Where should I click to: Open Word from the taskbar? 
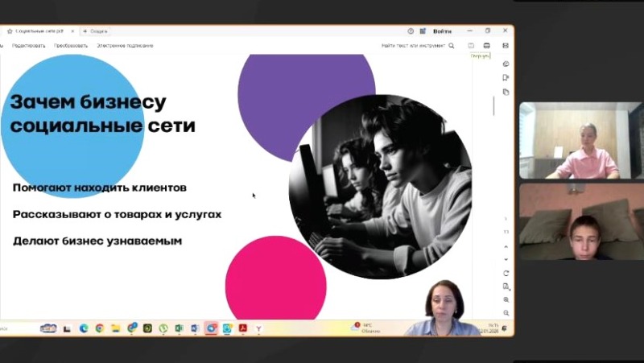(195, 328)
